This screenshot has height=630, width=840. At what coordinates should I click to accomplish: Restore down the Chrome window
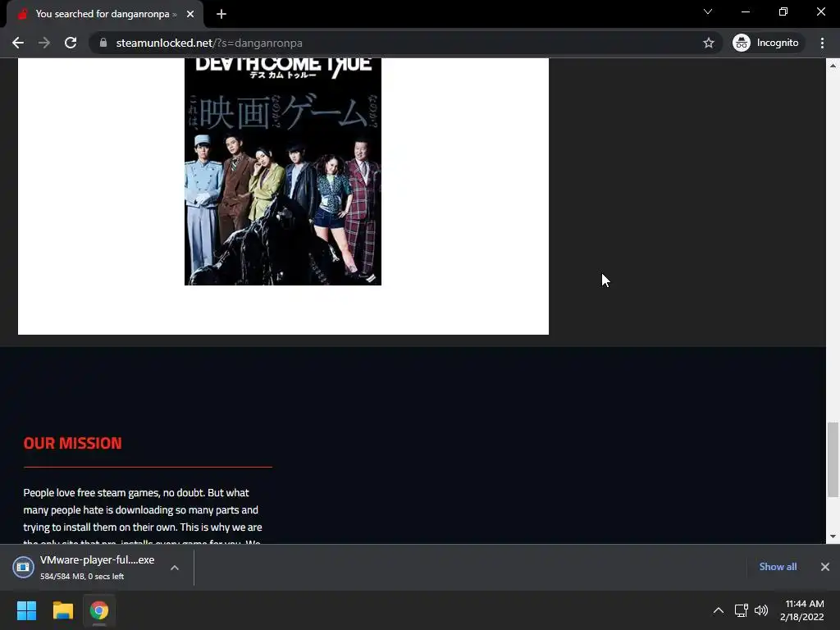[x=783, y=11]
